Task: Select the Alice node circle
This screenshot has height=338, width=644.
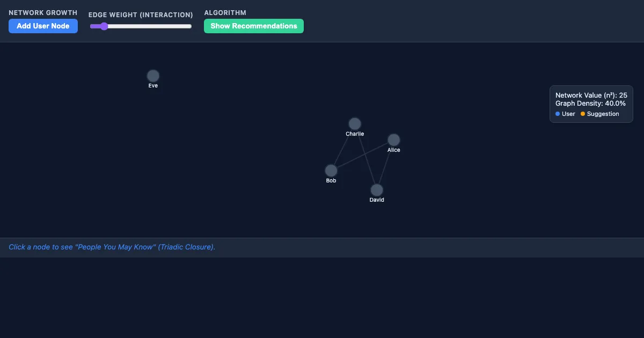Action: [x=394, y=140]
